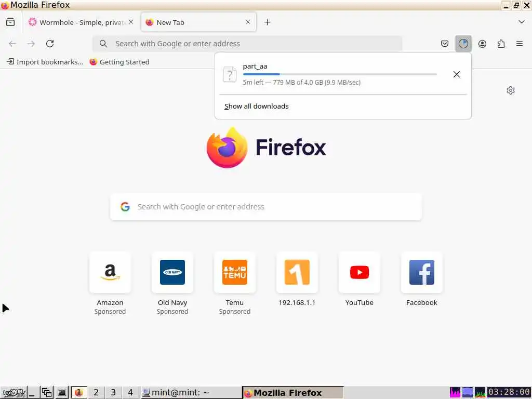
Task: Click the Amazon label text
Action: point(110,302)
